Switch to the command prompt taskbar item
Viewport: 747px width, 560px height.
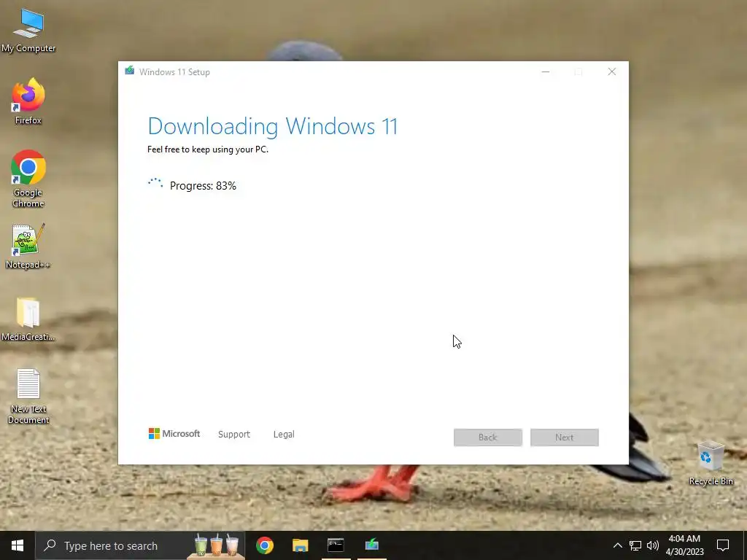[336, 545]
